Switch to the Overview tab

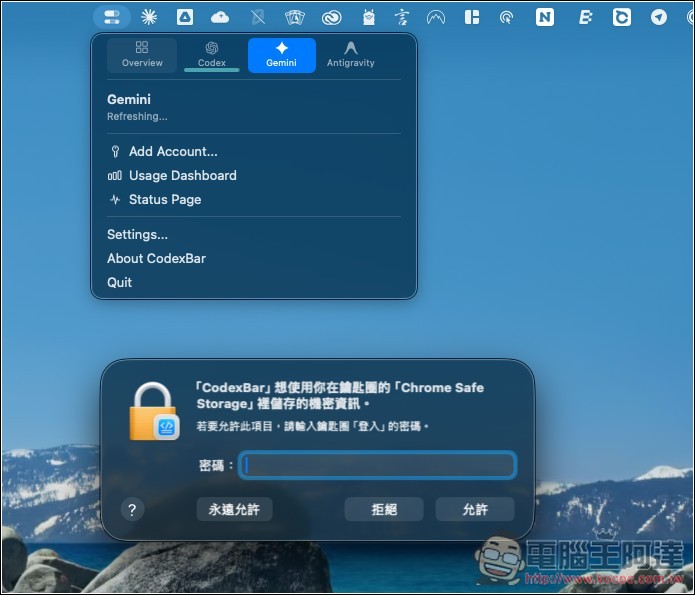point(142,55)
